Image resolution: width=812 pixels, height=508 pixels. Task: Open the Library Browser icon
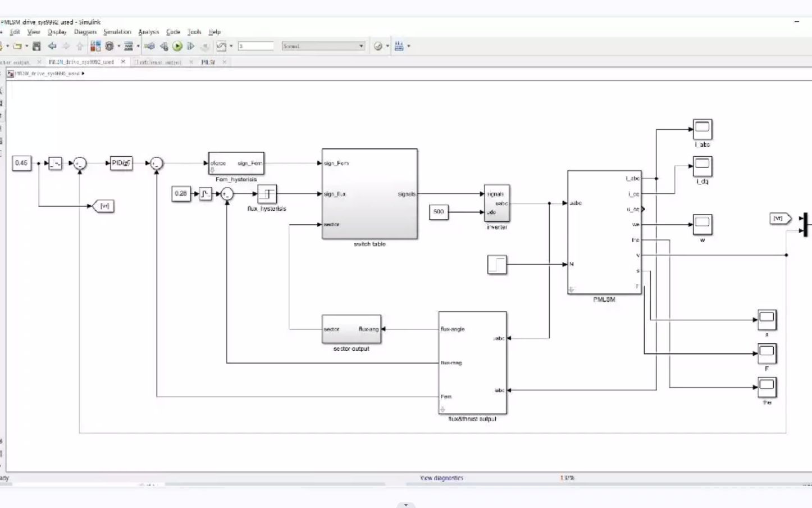(x=95, y=46)
